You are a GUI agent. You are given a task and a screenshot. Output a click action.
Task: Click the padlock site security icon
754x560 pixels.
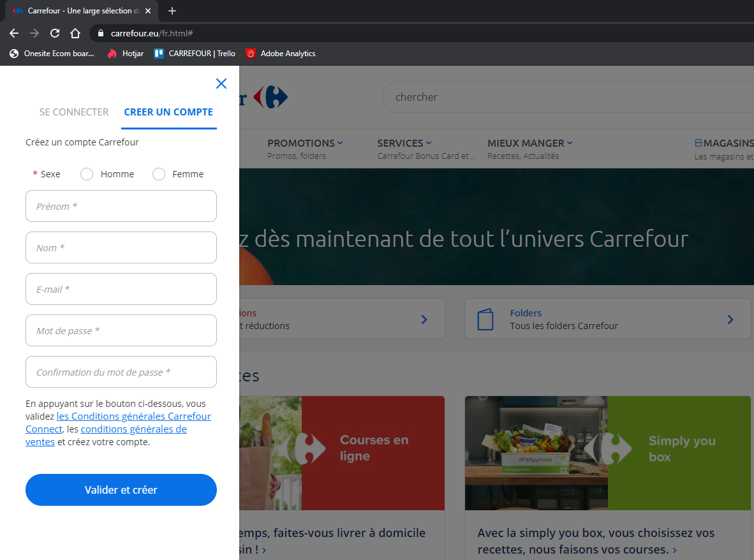tap(101, 33)
